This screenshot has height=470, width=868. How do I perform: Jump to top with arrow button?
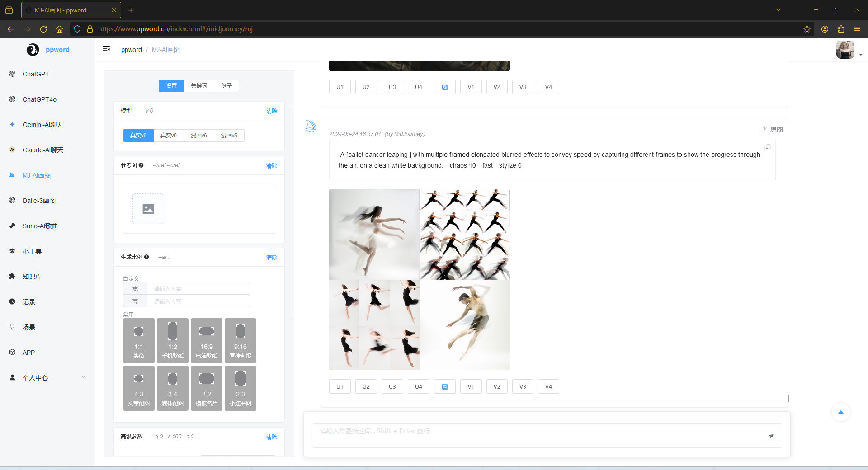tap(841, 412)
